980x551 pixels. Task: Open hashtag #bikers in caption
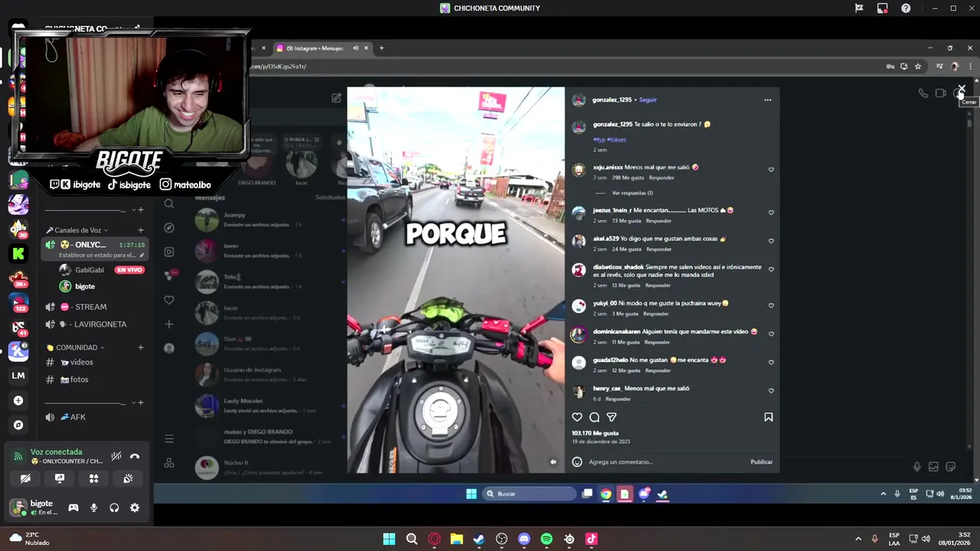tap(617, 140)
